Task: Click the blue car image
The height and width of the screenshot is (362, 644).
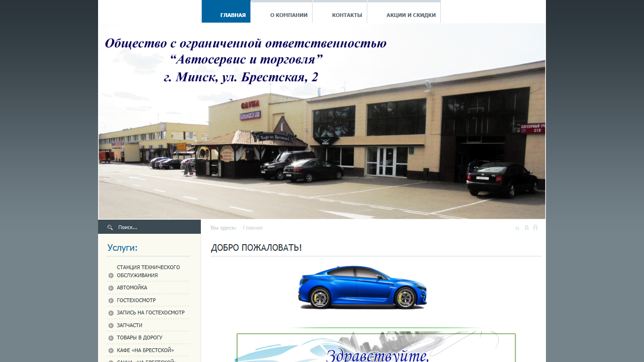Action: (x=363, y=287)
